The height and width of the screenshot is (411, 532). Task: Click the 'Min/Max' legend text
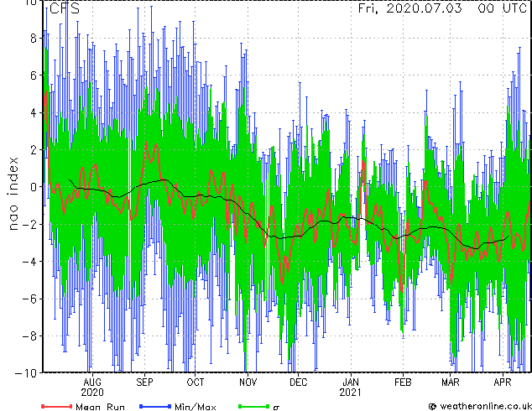[196, 407]
